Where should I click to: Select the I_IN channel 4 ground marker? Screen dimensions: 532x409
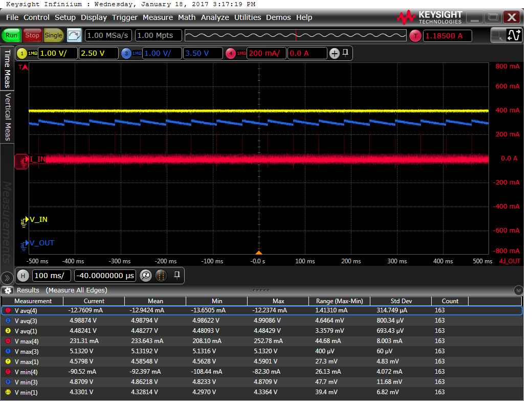click(22, 161)
